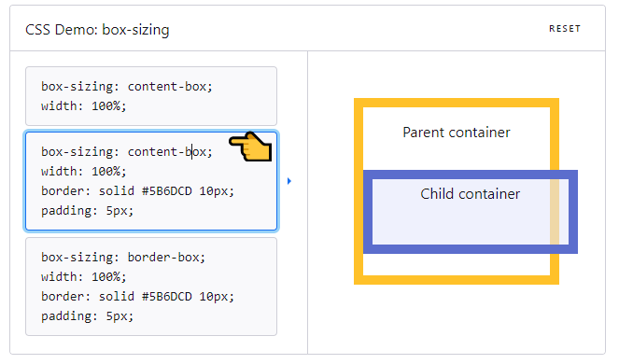Click the pointing hand emoji icon

click(250, 147)
